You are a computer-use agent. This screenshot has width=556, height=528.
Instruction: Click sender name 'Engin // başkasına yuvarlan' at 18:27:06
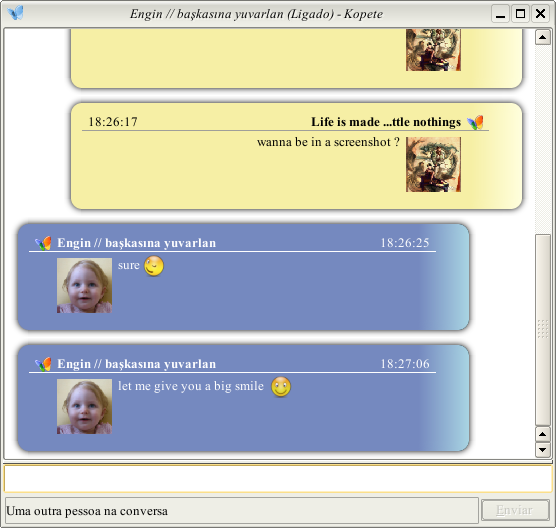coord(137,364)
